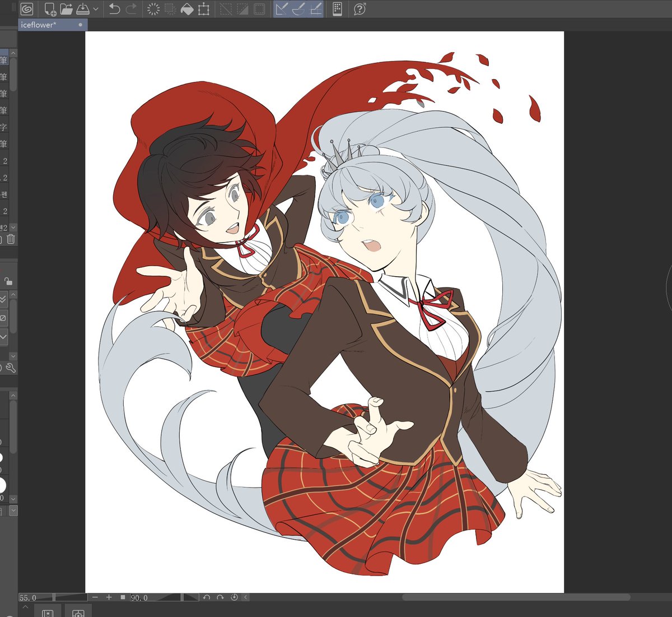Open an existing file via folder icon
This screenshot has width=672, height=617.
click(66, 9)
